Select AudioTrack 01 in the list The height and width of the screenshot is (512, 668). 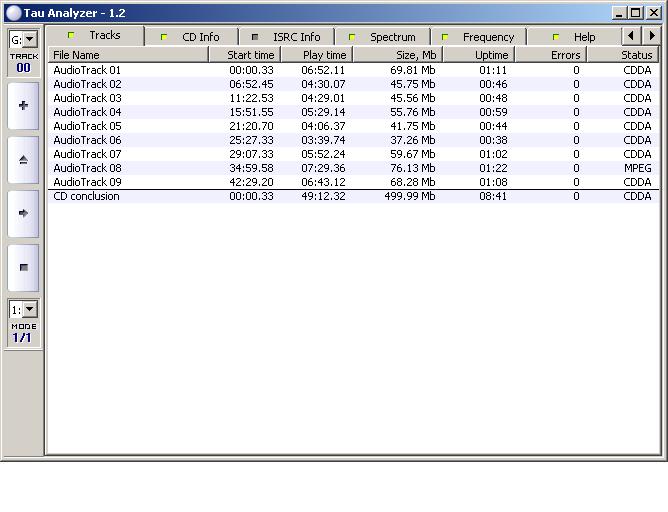pos(87,70)
